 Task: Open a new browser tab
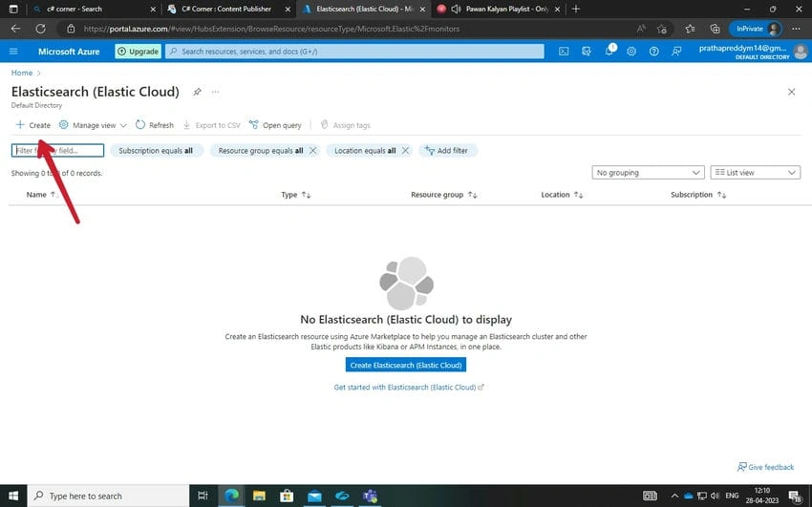coord(576,9)
